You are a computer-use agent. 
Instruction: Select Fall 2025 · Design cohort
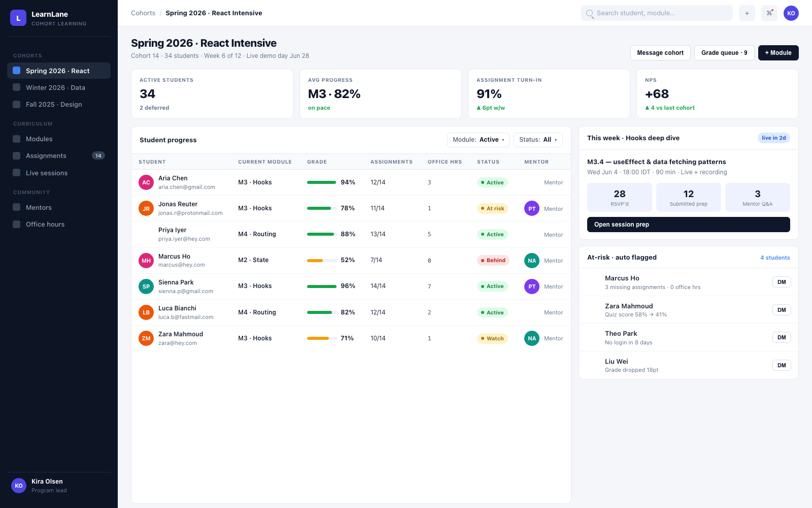59,104
